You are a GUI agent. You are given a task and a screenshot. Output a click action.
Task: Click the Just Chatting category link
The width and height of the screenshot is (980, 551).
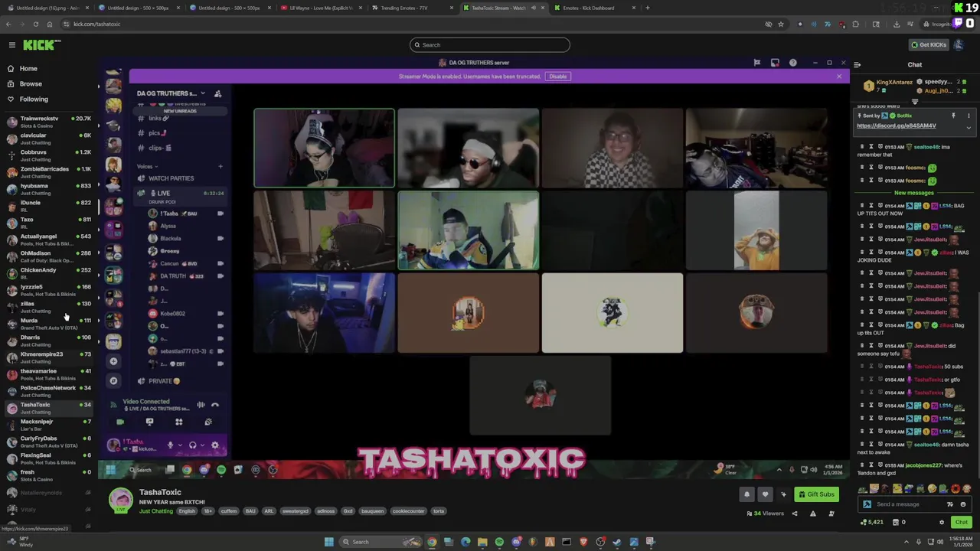[x=156, y=511]
